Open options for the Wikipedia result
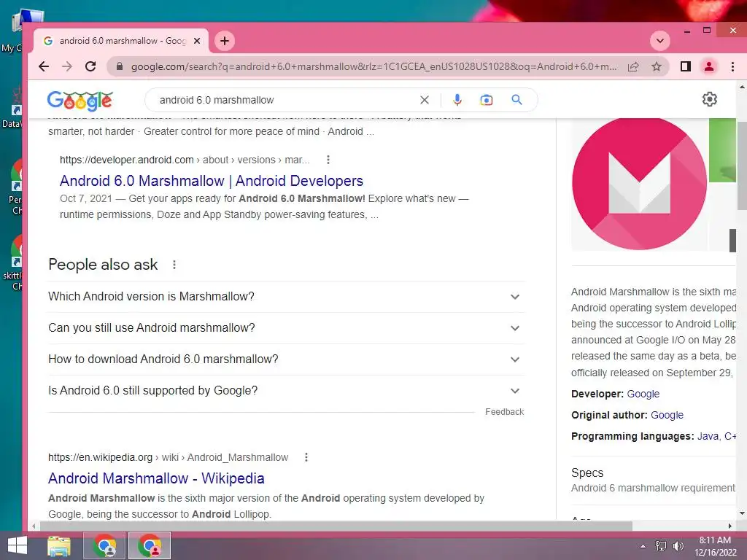 click(x=306, y=457)
